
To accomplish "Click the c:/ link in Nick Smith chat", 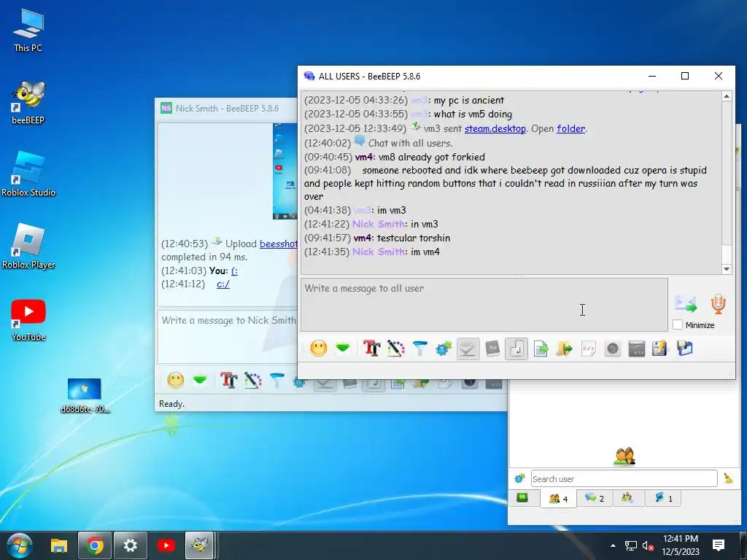I will coord(223,284).
